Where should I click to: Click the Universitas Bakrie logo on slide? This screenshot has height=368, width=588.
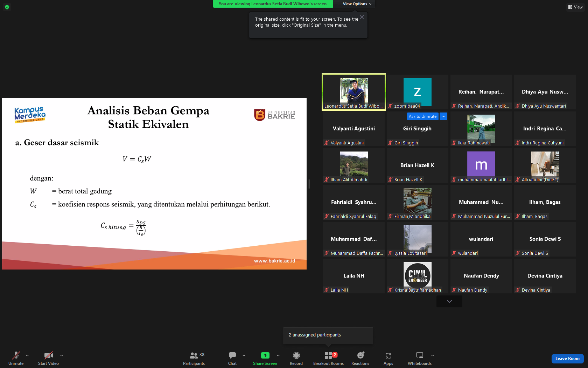tap(275, 115)
